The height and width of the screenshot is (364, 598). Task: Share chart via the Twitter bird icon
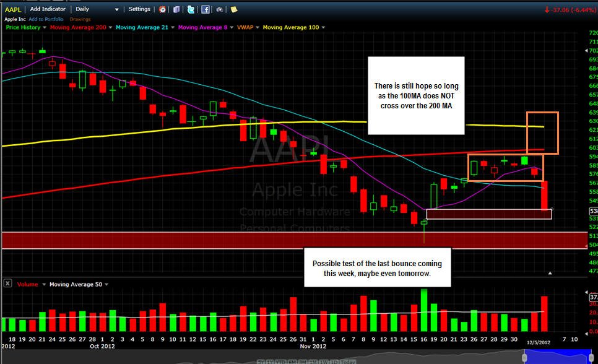(191, 9)
